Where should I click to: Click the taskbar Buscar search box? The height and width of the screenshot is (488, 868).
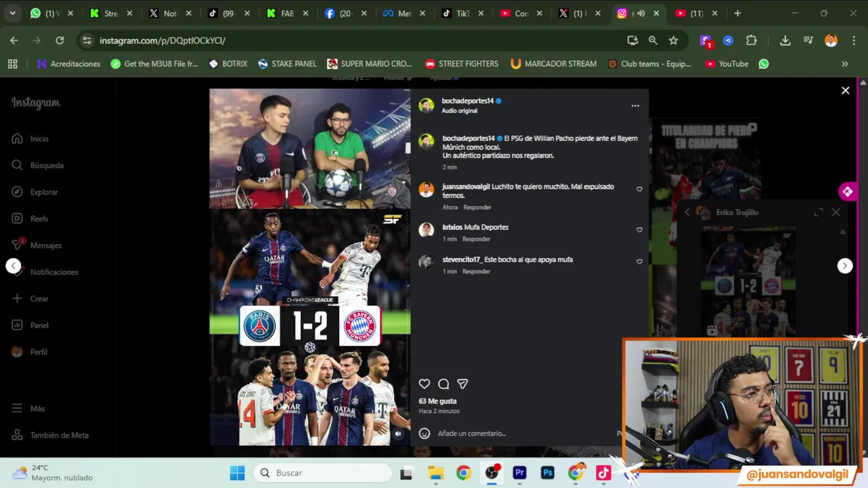coord(324,473)
